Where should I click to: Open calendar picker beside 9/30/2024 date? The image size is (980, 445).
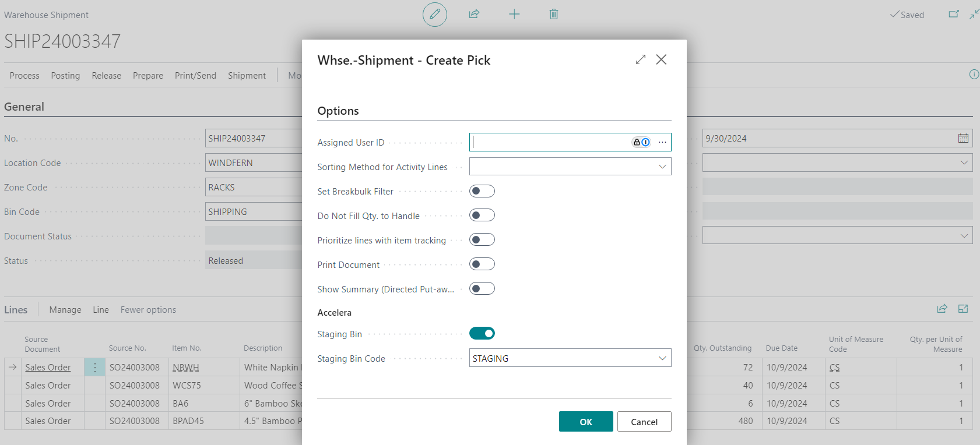tap(963, 138)
